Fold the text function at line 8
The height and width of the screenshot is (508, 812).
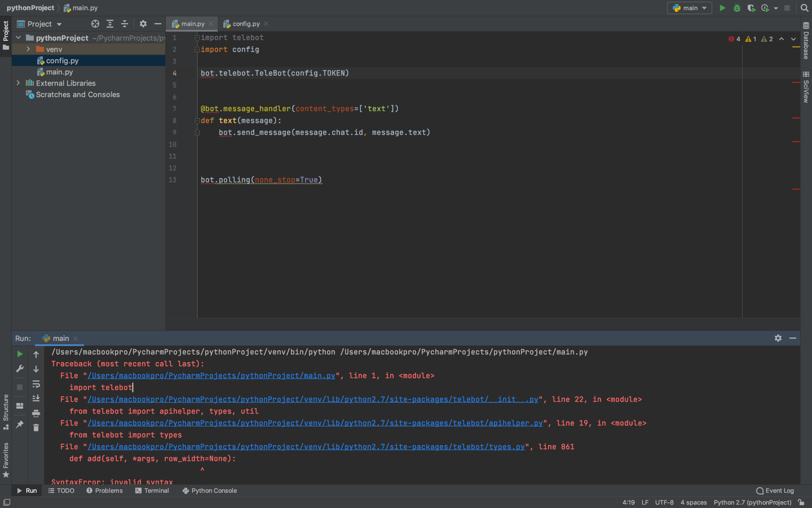197,121
